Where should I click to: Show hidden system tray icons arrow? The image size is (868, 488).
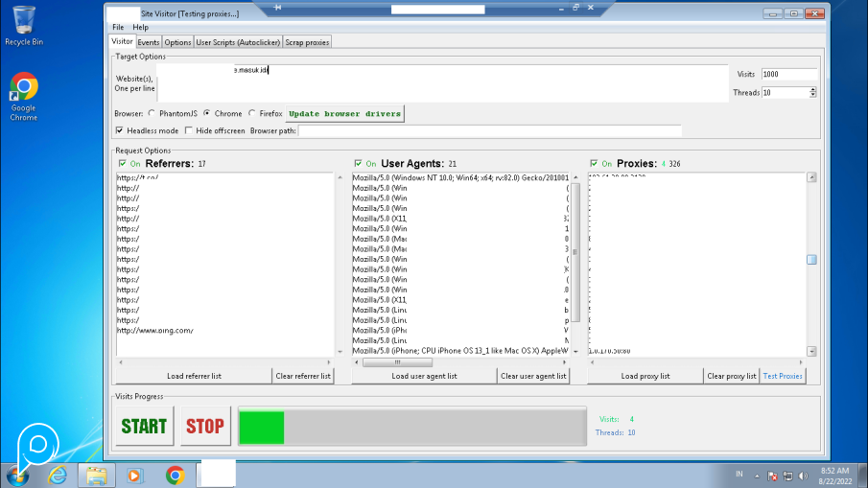pos(756,476)
